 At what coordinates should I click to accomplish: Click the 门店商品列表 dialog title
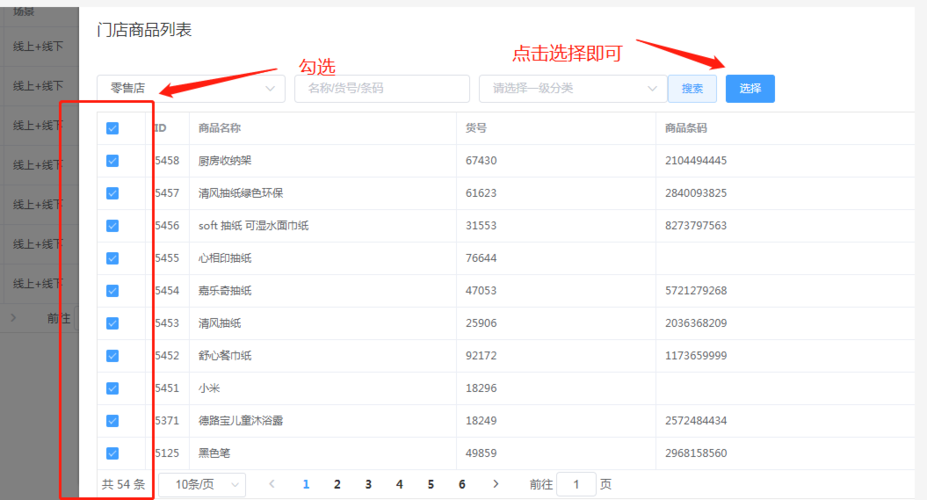coord(145,30)
